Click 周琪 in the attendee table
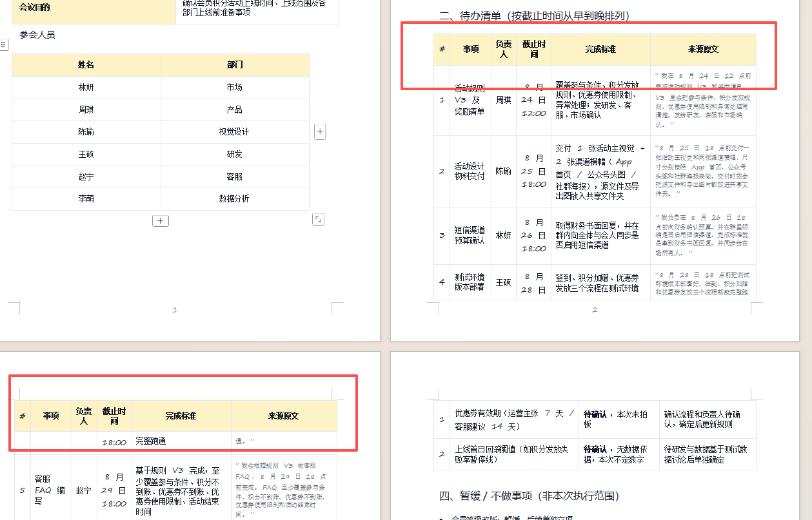Viewport: 812px width, 520px height. (x=86, y=110)
